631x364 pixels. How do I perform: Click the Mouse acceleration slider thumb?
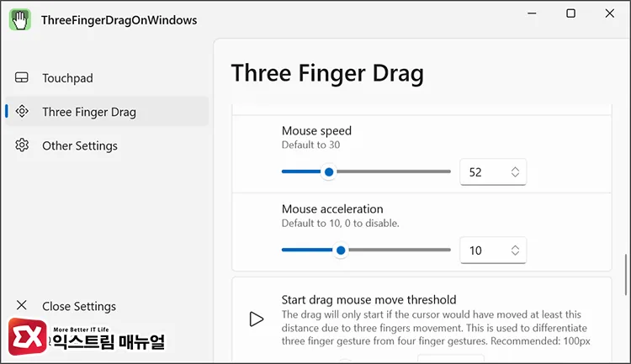point(341,251)
